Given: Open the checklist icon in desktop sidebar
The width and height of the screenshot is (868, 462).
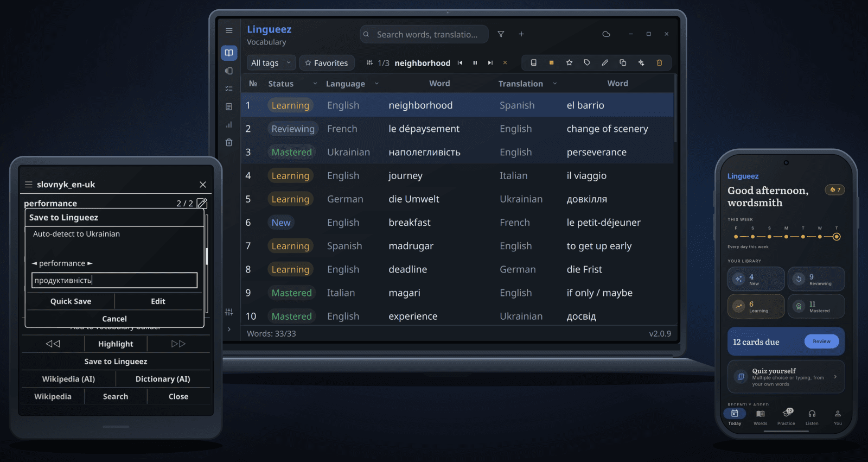Looking at the screenshot, I should pyautogui.click(x=229, y=88).
